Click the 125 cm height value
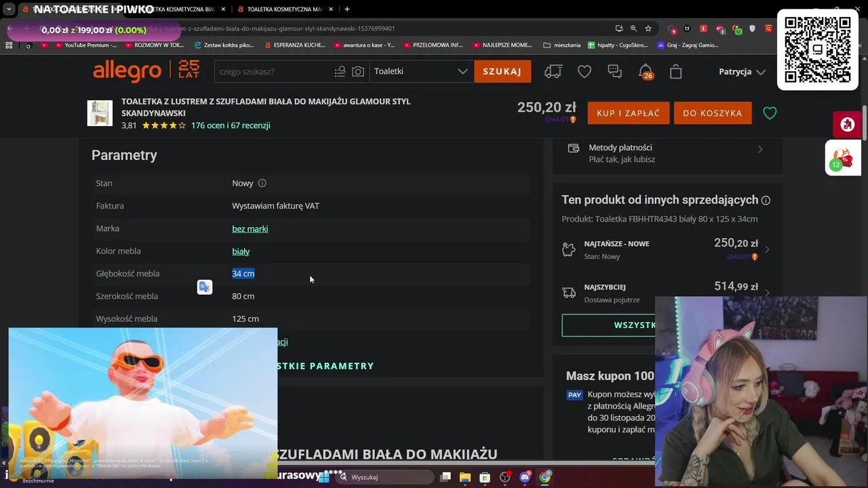 (x=245, y=319)
